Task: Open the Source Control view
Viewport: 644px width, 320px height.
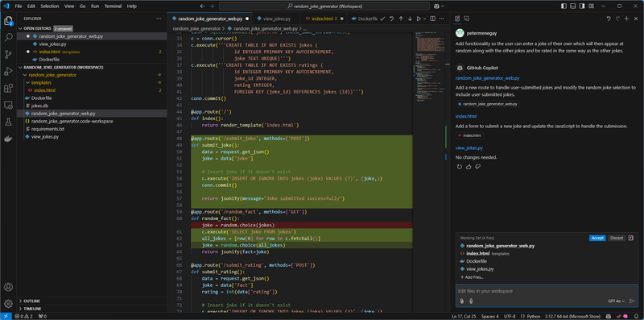Action: [8, 54]
